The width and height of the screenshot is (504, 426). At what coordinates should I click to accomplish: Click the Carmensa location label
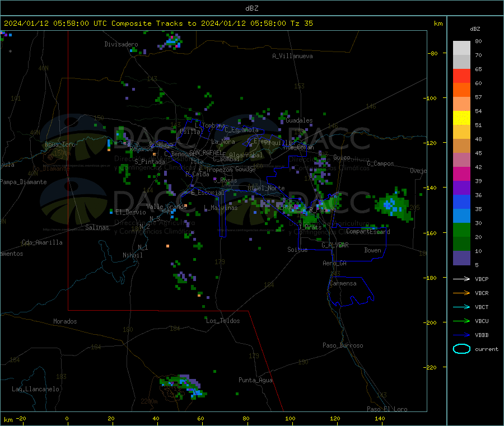[x=343, y=283]
